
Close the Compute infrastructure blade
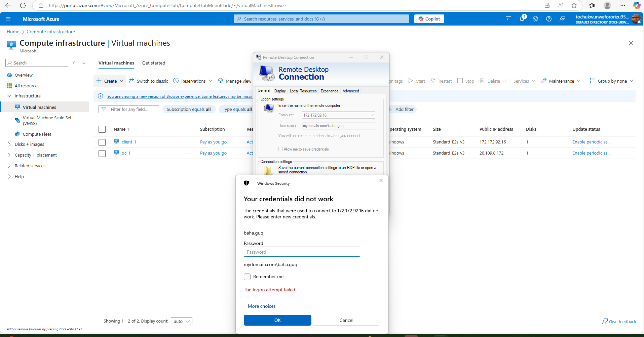coord(631,43)
